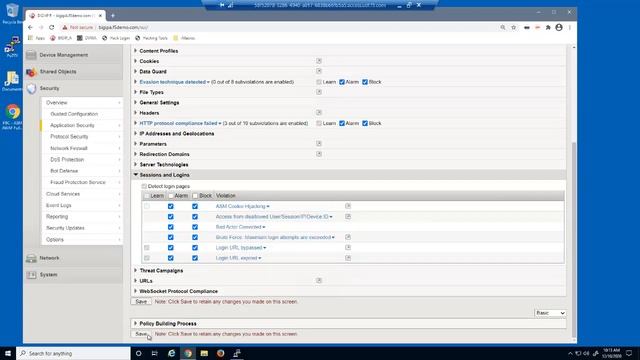Bookmark this page with star icon
The width and height of the screenshot is (640, 360).
coord(513,27)
